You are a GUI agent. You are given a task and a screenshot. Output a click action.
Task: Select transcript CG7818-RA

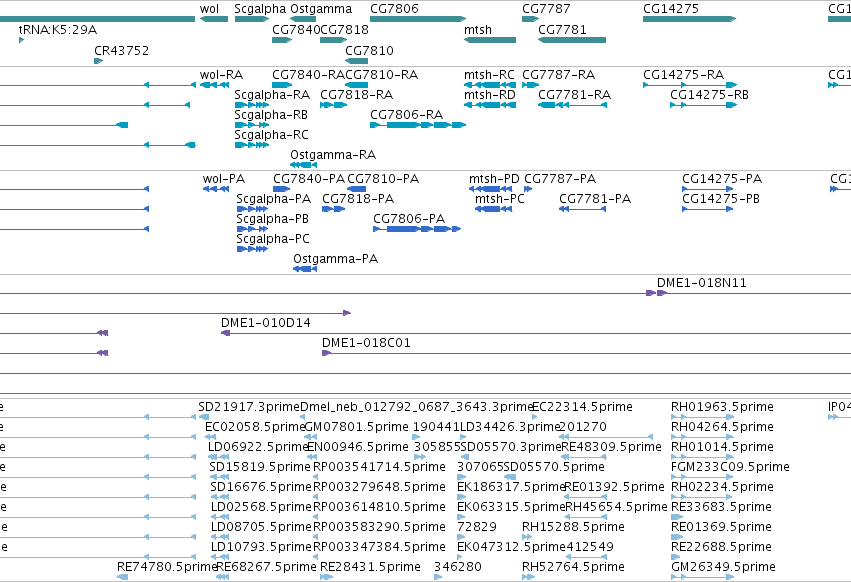(x=333, y=105)
